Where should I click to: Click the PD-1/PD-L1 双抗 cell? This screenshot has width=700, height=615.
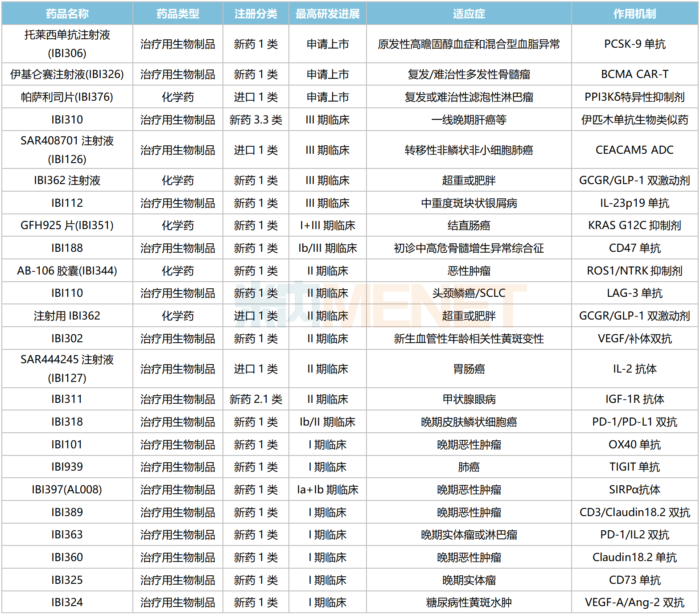tap(635, 422)
